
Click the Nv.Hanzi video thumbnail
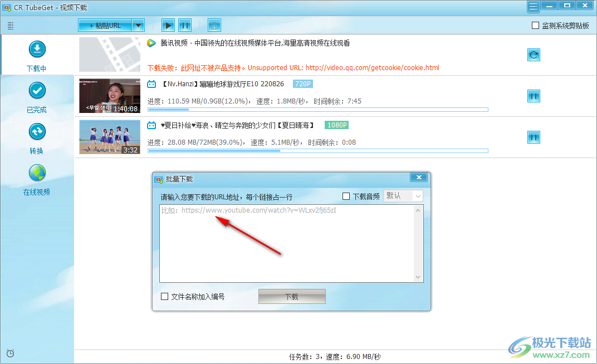(x=110, y=96)
